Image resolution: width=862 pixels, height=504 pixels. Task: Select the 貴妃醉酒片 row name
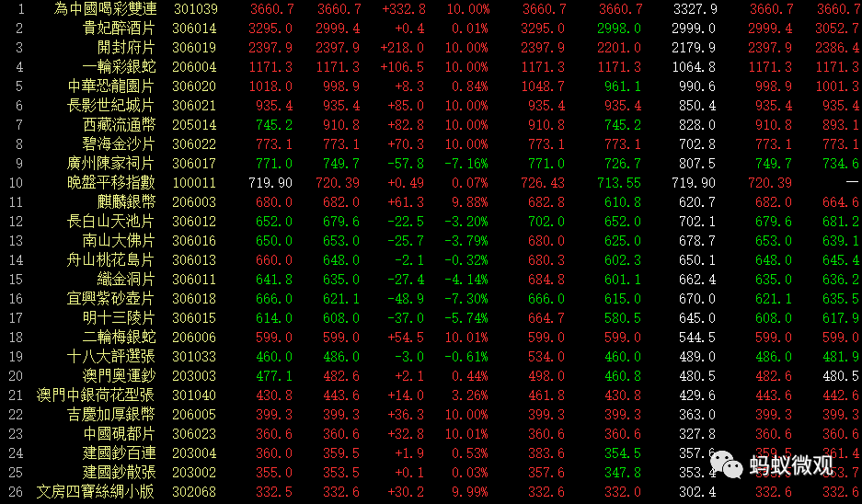pyautogui.click(x=120, y=28)
